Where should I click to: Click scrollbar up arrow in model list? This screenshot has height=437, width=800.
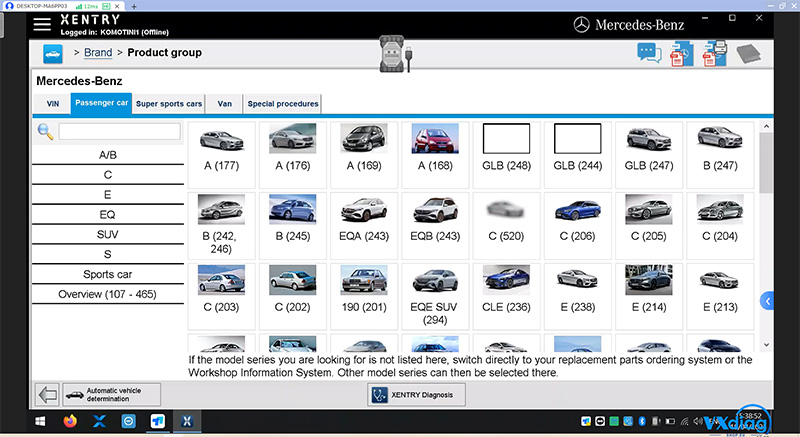click(x=766, y=126)
